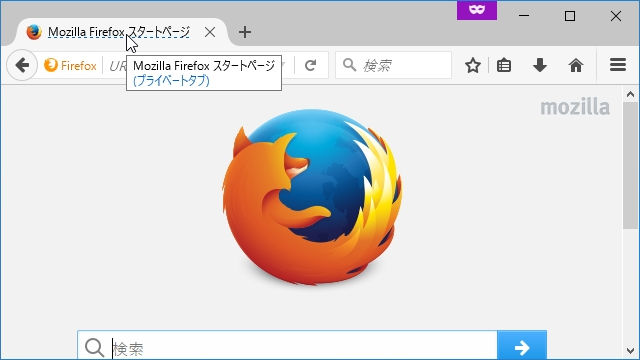
Task: Close the Mozilla Firefox start page tab
Action: (x=210, y=32)
